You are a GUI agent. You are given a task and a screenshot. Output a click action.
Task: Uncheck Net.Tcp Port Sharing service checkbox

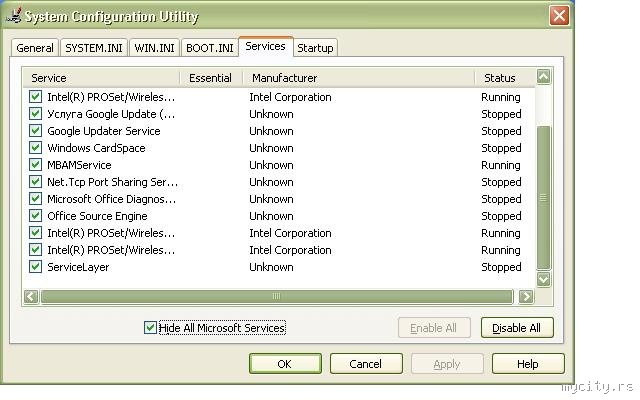(x=36, y=182)
